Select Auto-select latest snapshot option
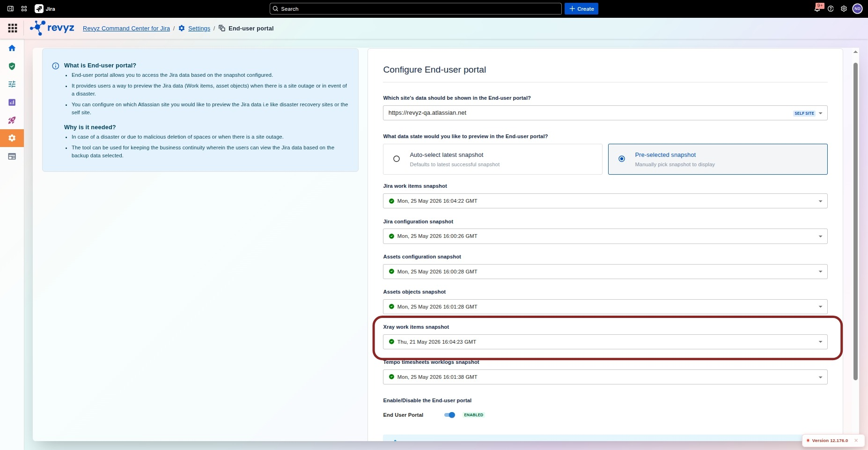868x450 pixels. [x=493, y=159]
